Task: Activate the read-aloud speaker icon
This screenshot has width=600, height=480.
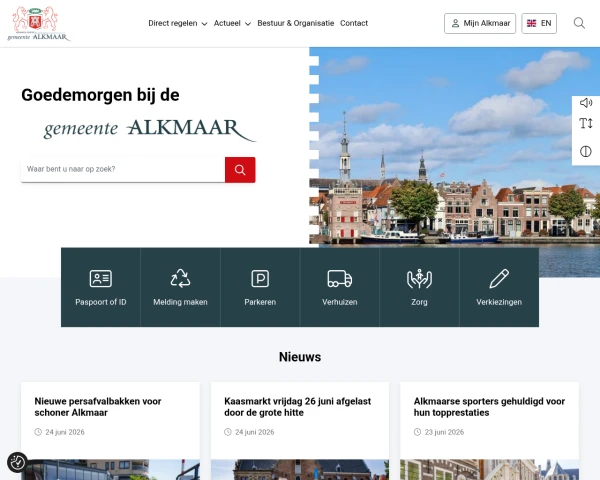Action: point(586,103)
